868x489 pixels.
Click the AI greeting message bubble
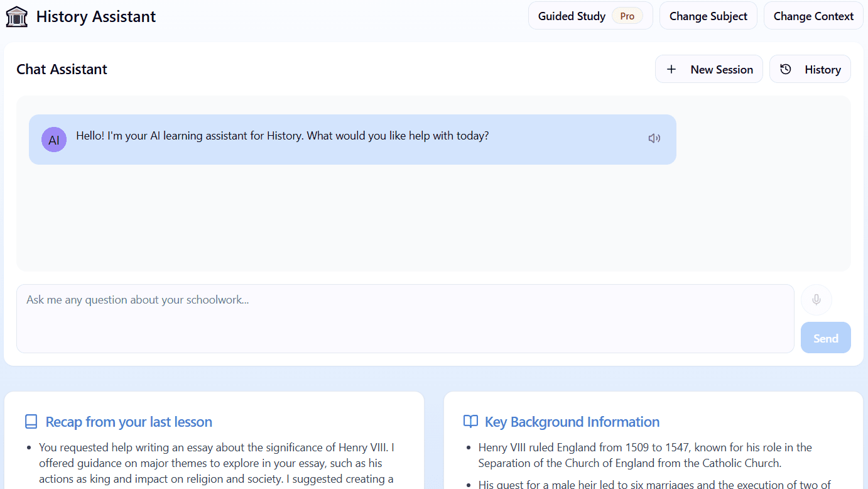tap(352, 139)
